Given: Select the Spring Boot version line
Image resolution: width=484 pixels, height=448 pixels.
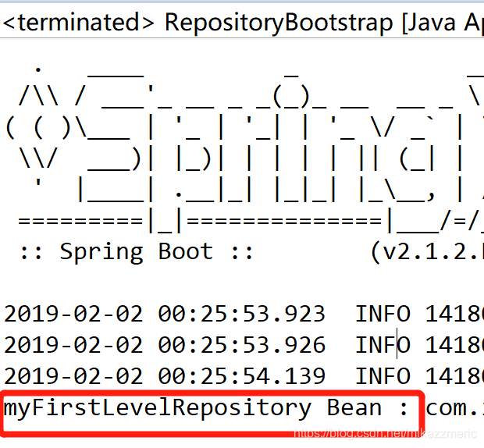Looking at the screenshot, I should pyautogui.click(x=251, y=252).
